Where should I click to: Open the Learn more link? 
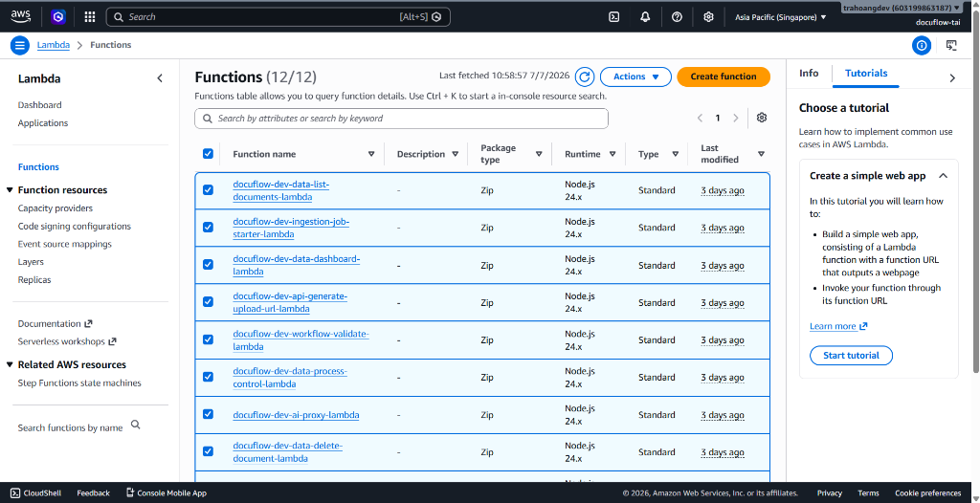838,326
